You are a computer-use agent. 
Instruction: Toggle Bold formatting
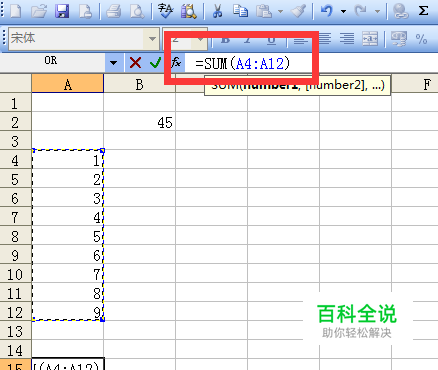coord(225,39)
